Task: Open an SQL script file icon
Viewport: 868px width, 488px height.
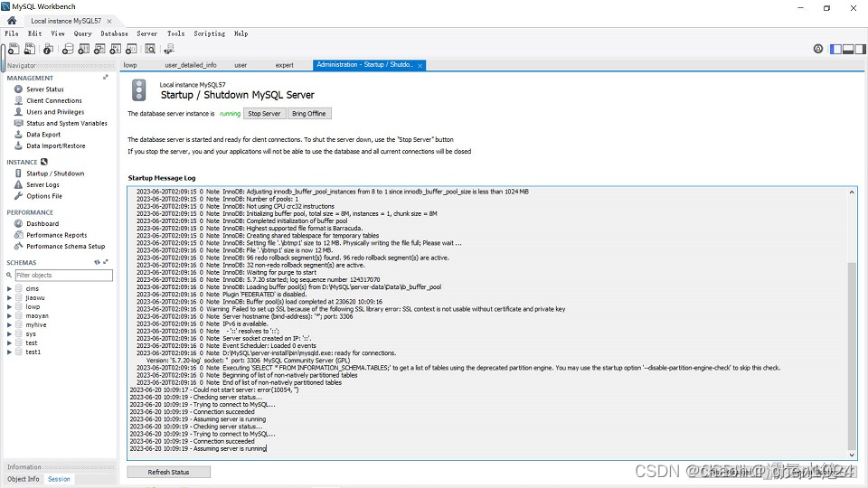Action: [29, 49]
